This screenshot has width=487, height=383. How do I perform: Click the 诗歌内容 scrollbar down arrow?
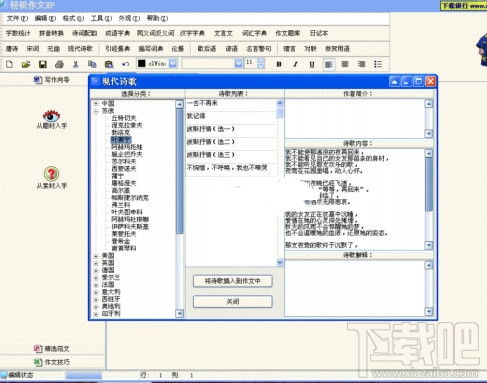tap(429, 246)
